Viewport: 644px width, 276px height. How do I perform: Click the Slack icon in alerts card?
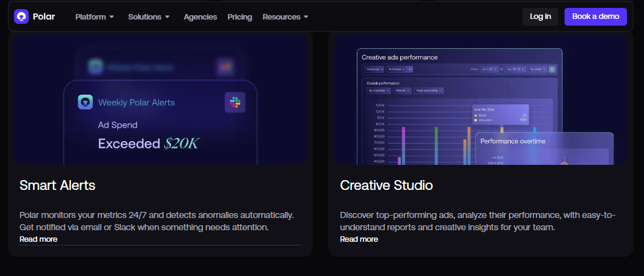coord(235,102)
